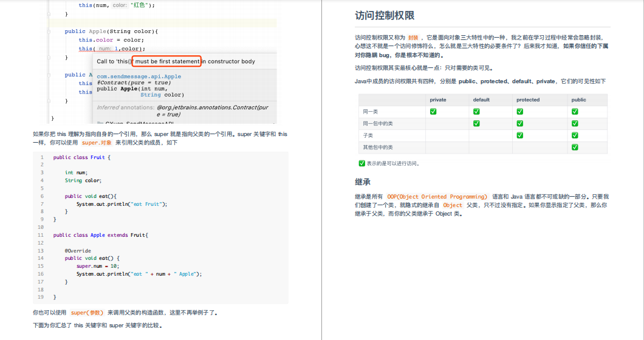Click line number 10 in the code block
Screen dimensions: 644x340
click(x=41, y=227)
